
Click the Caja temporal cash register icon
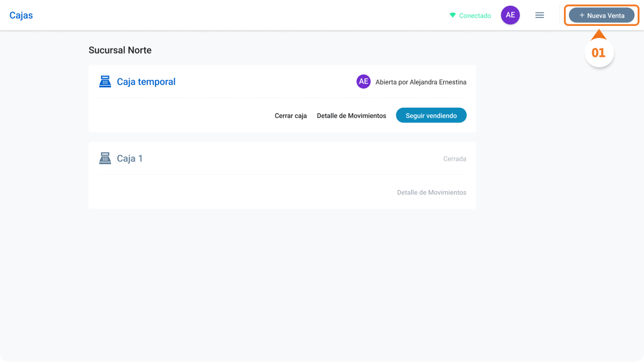click(105, 81)
